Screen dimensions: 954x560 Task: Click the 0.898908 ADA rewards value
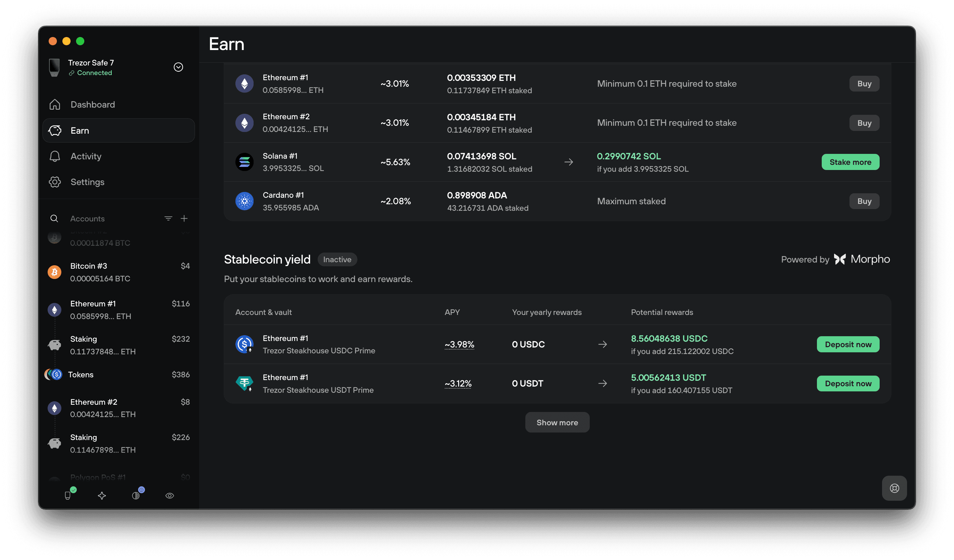click(x=477, y=195)
